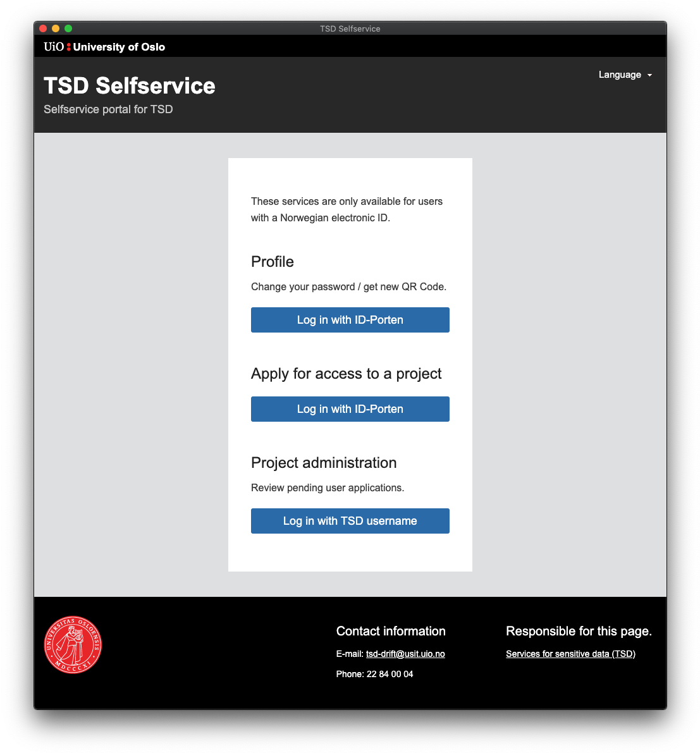Click the University of Oslo red seal logo
The image size is (700, 753).
(x=73, y=644)
